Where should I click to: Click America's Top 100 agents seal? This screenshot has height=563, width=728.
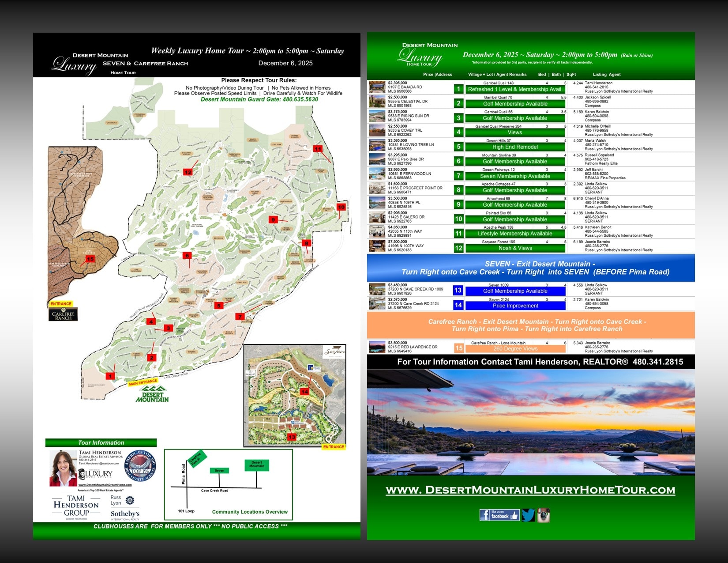(140, 466)
